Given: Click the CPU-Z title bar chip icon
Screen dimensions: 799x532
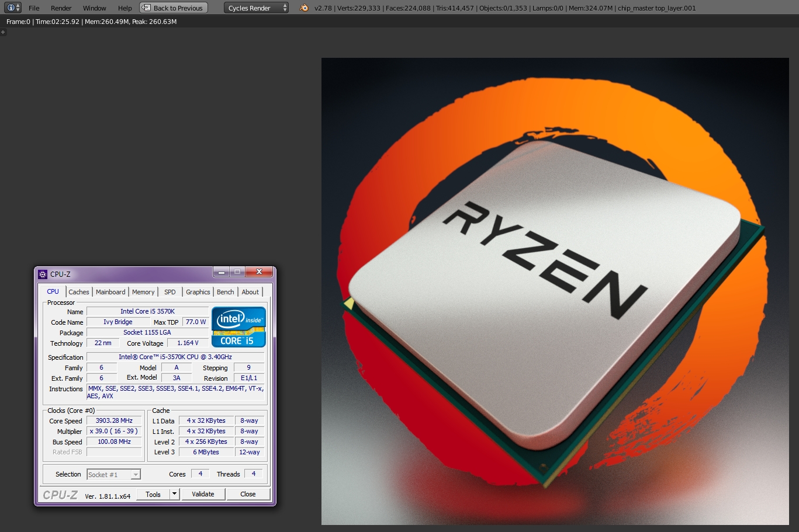Looking at the screenshot, I should 43,274.
